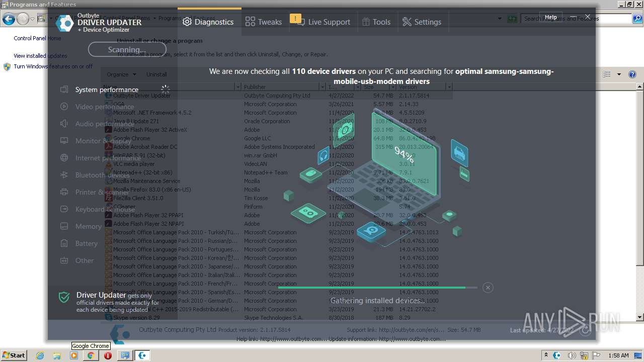
Task: Click the Tools trash icon
Action: (x=365, y=22)
